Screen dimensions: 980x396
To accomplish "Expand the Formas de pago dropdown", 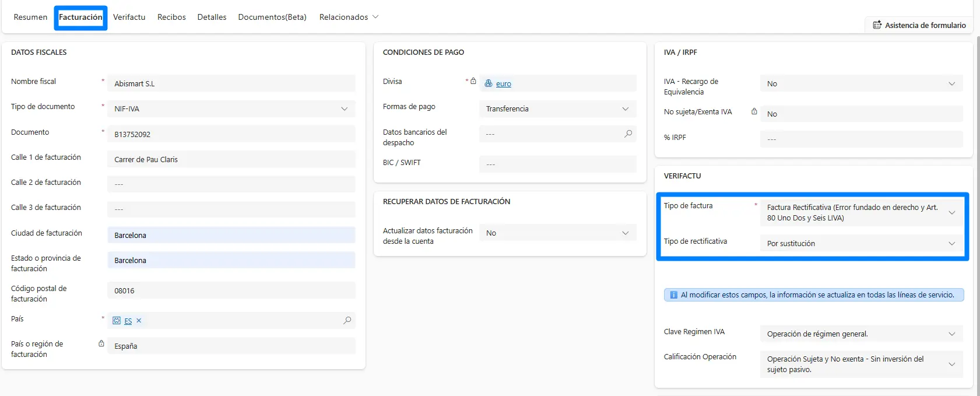I will pyautogui.click(x=625, y=109).
